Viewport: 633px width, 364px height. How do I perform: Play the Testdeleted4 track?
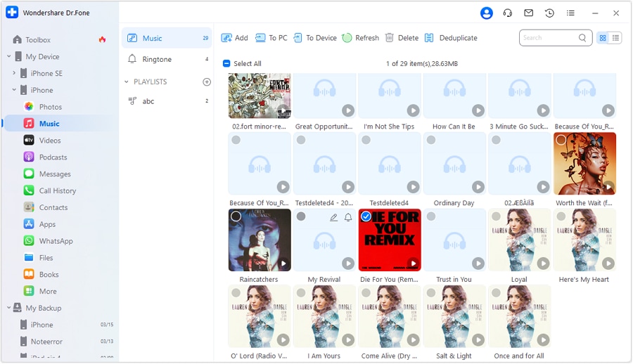click(x=413, y=187)
